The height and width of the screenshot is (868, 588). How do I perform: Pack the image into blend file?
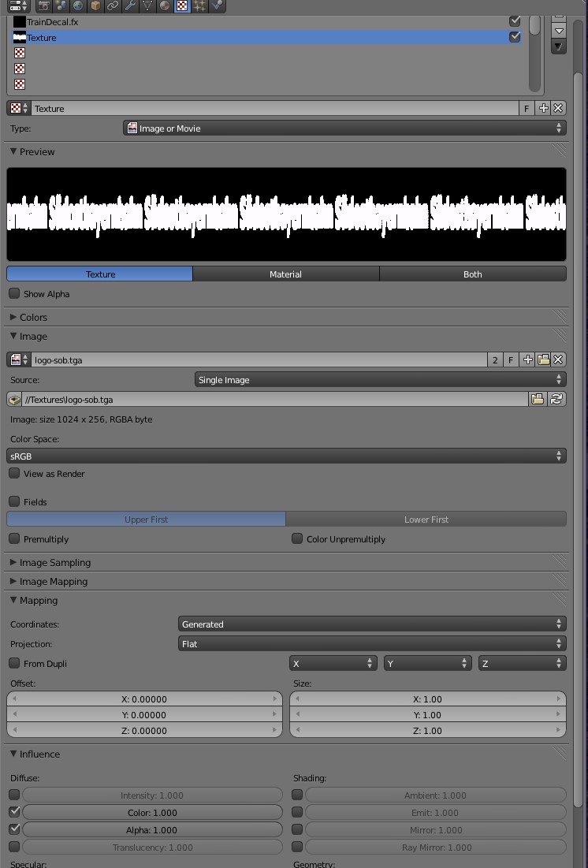pyautogui.click(x=14, y=399)
